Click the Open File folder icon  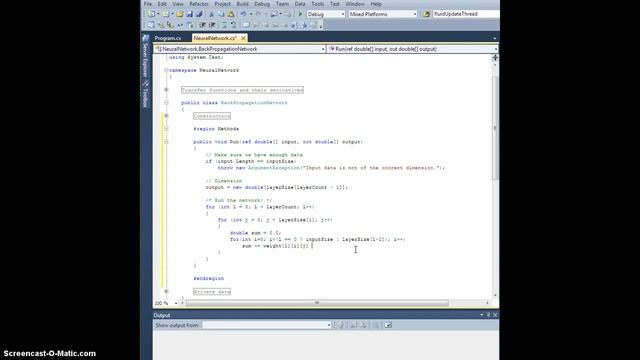click(180, 14)
